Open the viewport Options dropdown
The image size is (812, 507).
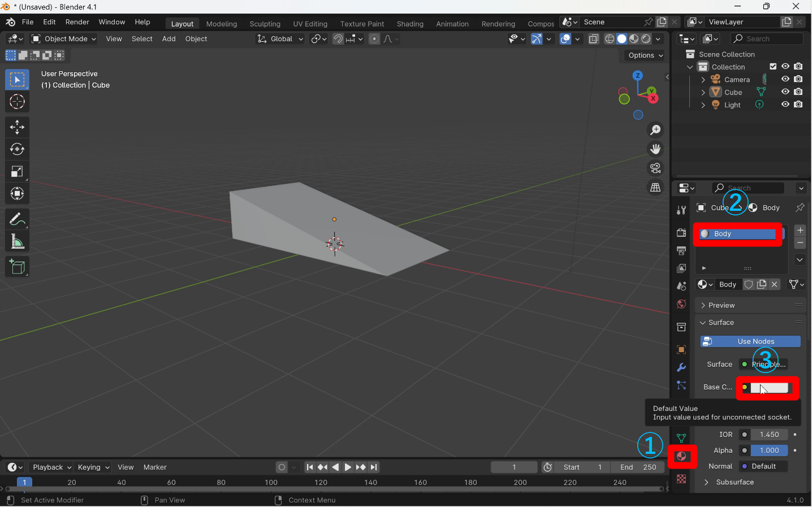645,55
